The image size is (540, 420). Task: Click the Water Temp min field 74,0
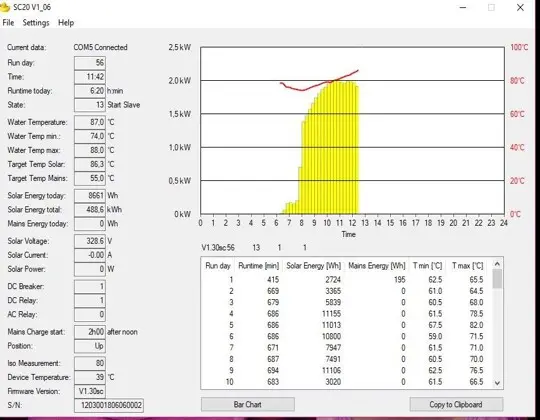[x=90, y=136]
